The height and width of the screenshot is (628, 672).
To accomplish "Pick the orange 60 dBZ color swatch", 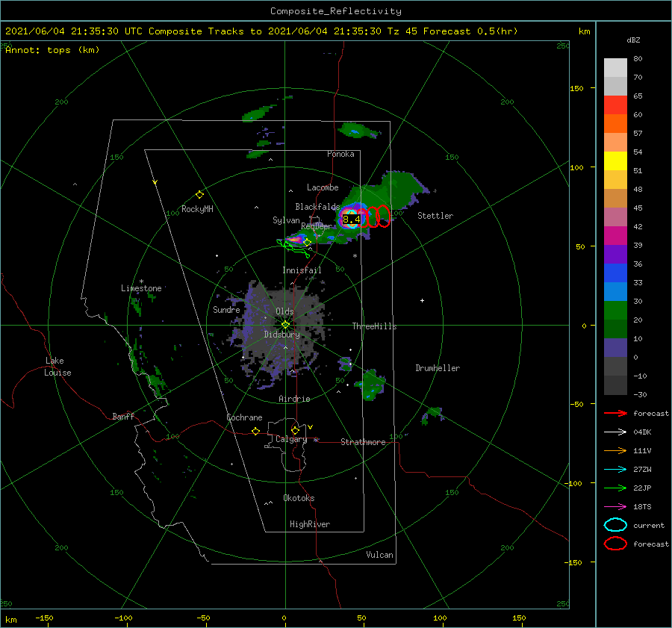I will click(615, 124).
